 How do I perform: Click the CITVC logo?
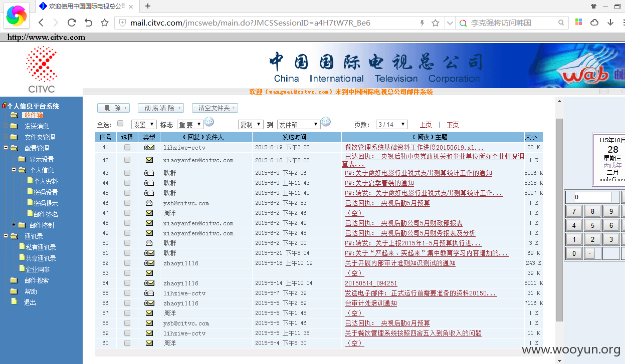click(41, 70)
